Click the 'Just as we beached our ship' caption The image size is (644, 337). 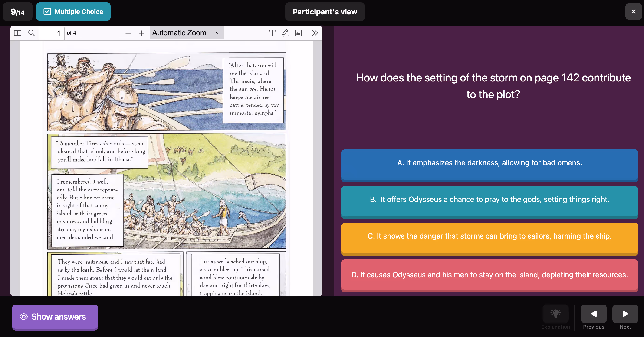pyautogui.click(x=235, y=275)
